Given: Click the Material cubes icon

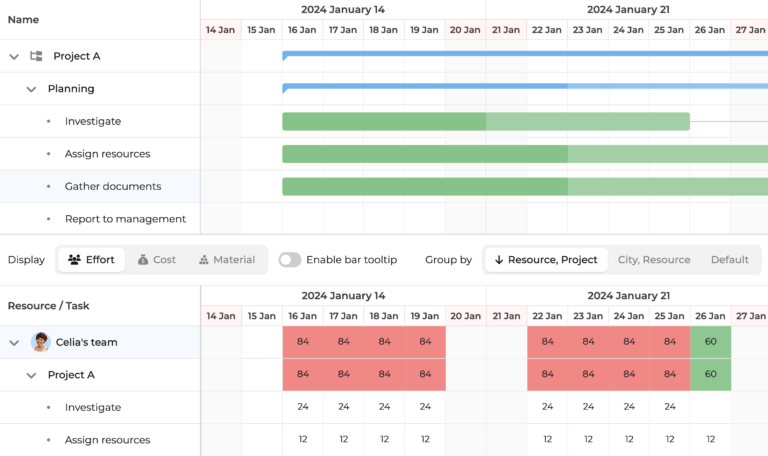Looking at the screenshot, I should coord(204,260).
